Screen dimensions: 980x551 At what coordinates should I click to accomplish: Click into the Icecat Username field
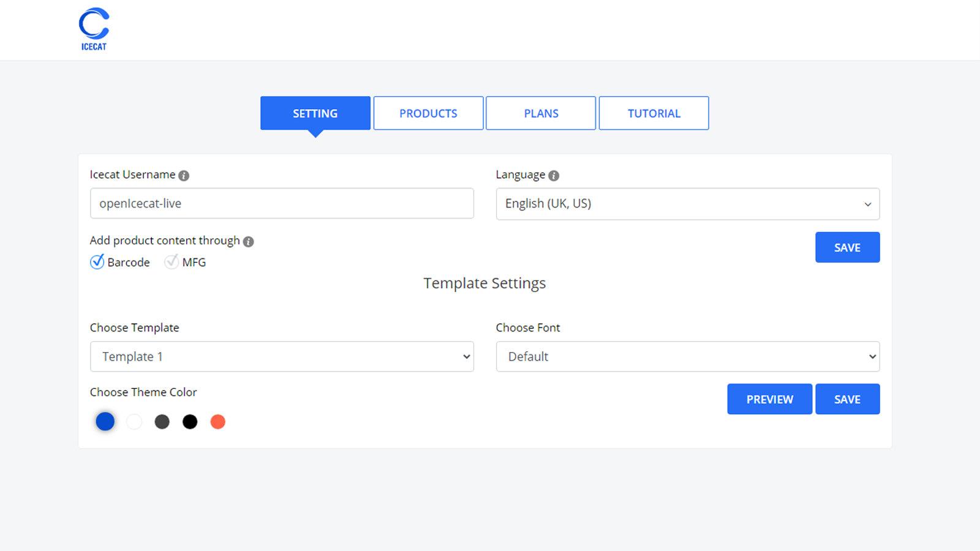point(282,203)
